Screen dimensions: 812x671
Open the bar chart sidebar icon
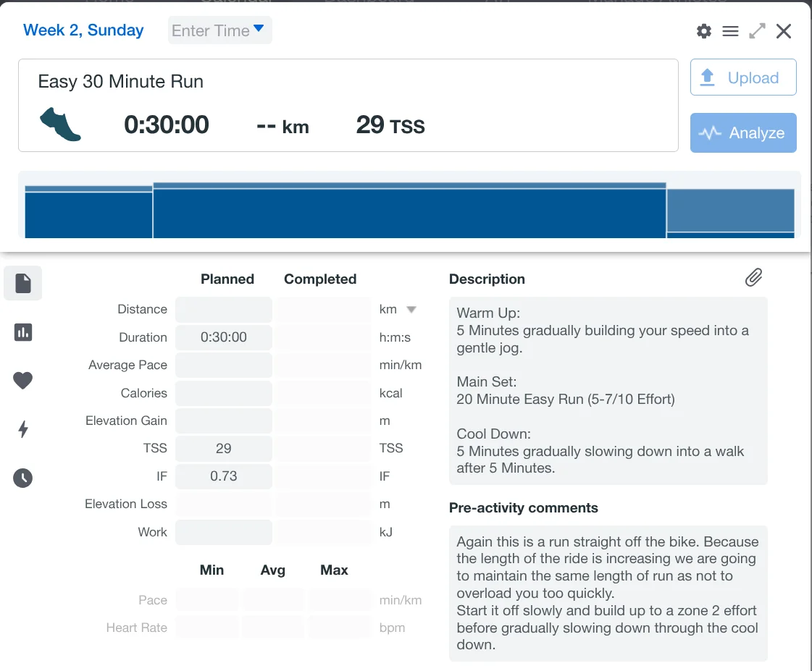[23, 332]
